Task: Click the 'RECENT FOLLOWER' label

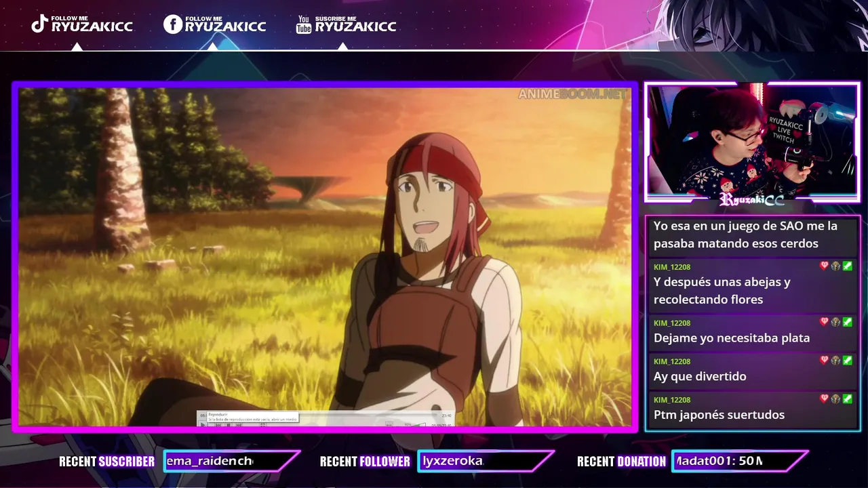Action: pyautogui.click(x=365, y=462)
